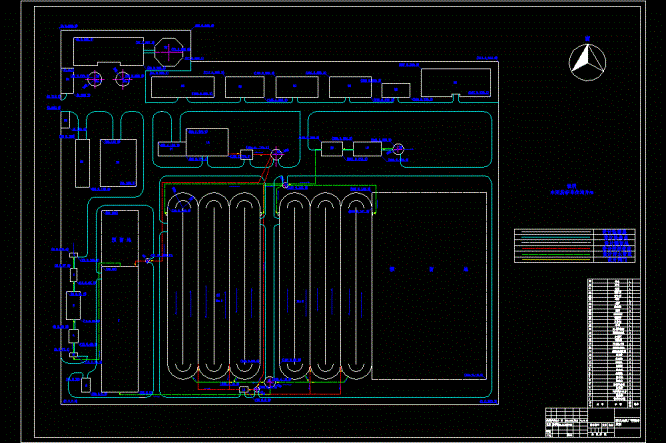Select the blue drawing title text
666x443 pixels.
coord(572,189)
